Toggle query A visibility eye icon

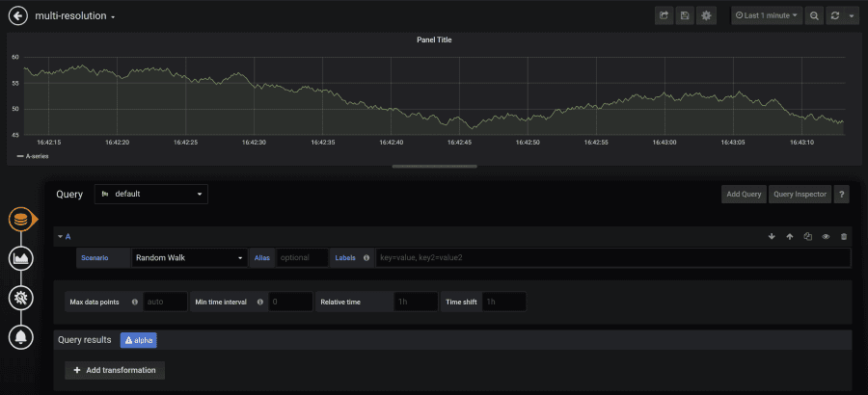tap(826, 237)
